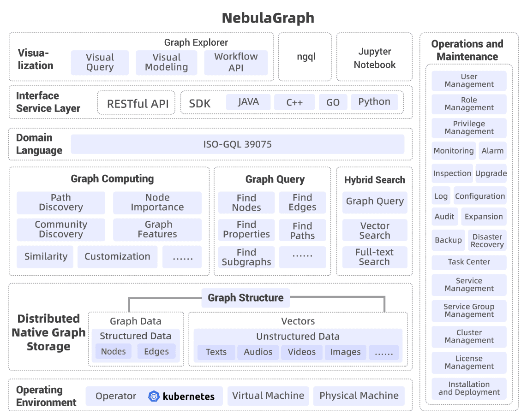
Task: Select the Texts box
Action: 216,352
